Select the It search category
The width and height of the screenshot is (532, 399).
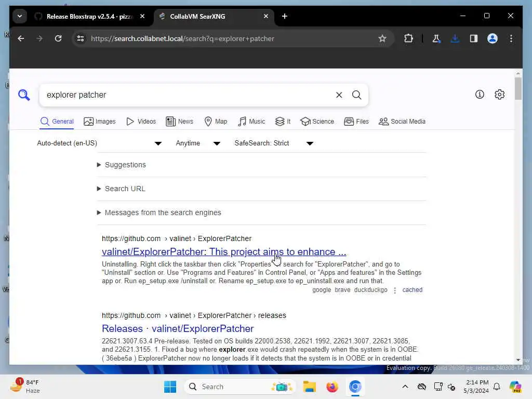pos(283,122)
